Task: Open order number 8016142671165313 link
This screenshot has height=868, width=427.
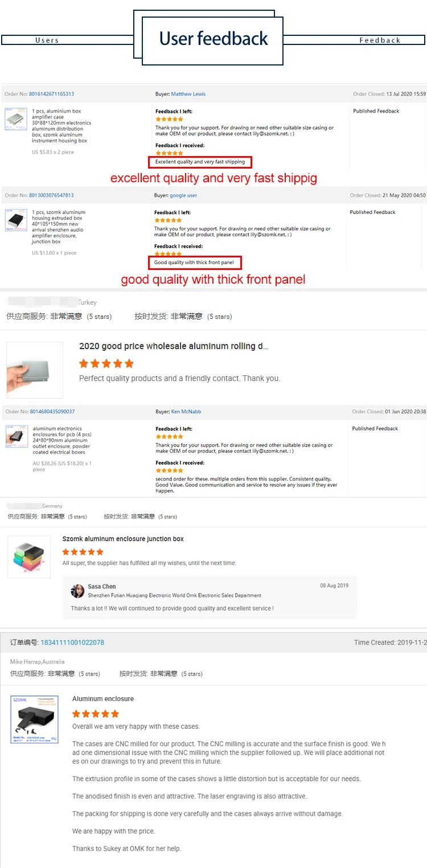Action: (51, 94)
